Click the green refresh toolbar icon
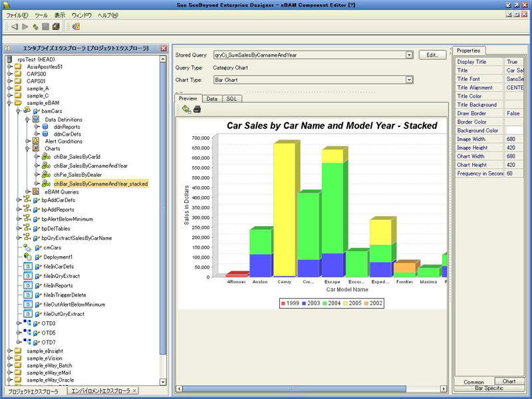Image resolution: width=532 pixels, height=399 pixels. pyautogui.click(x=35, y=27)
